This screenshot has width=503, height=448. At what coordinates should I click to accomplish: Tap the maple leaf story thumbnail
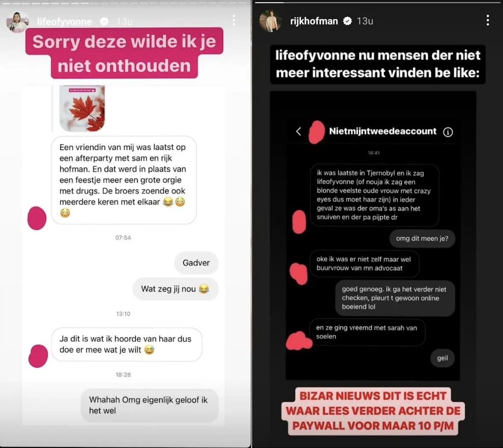click(82, 109)
